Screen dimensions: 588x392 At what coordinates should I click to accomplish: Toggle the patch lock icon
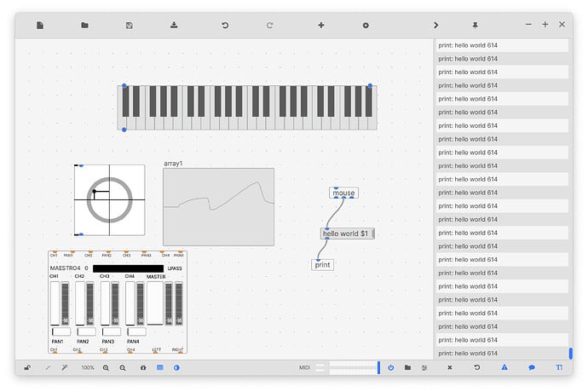pyautogui.click(x=27, y=367)
